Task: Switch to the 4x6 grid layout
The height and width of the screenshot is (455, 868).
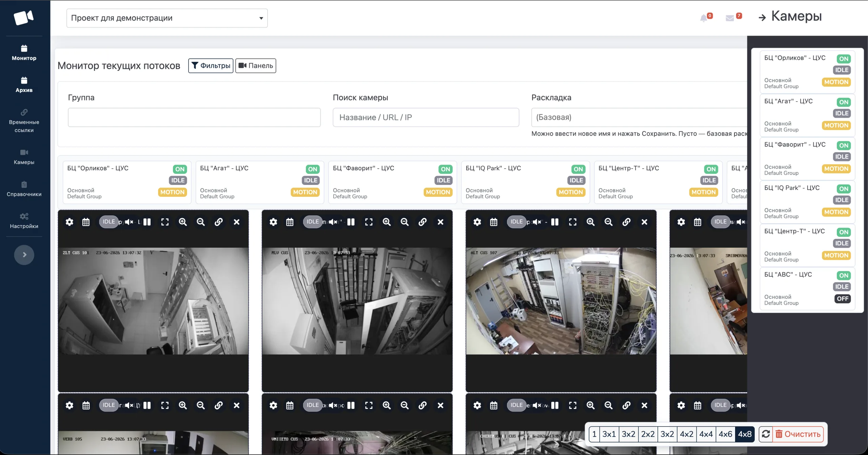Action: [x=725, y=434]
